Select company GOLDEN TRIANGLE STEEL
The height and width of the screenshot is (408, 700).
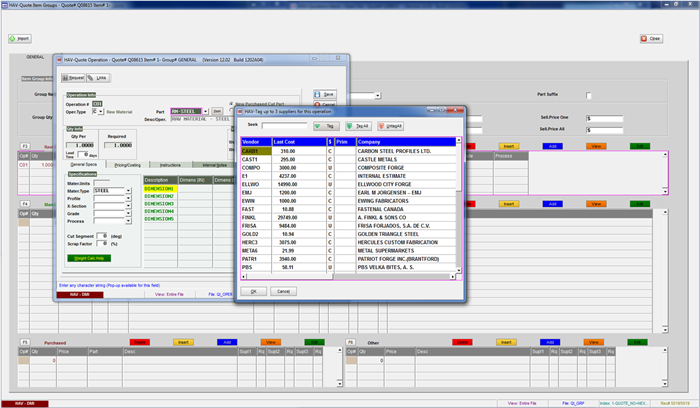tap(388, 234)
